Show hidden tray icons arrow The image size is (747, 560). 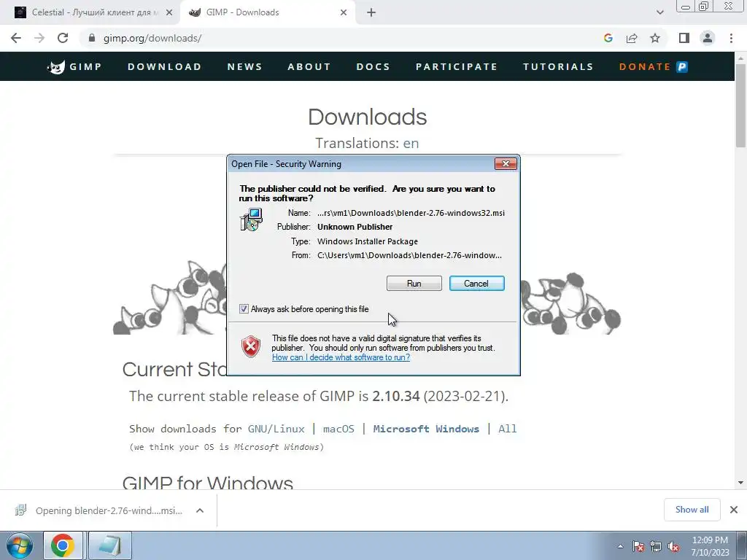(620, 546)
